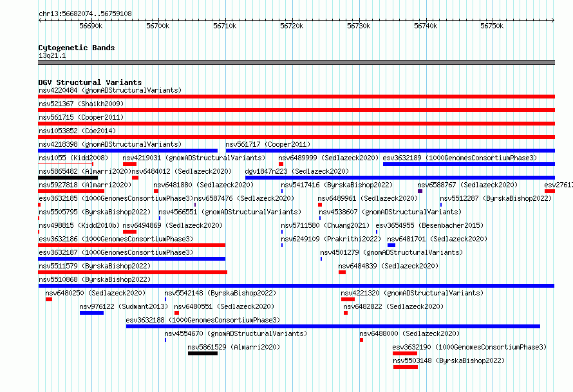This screenshot has width=573, height=392.
Task: Select the red nsv5927818 Almarri2020 bar
Action: tap(71, 191)
